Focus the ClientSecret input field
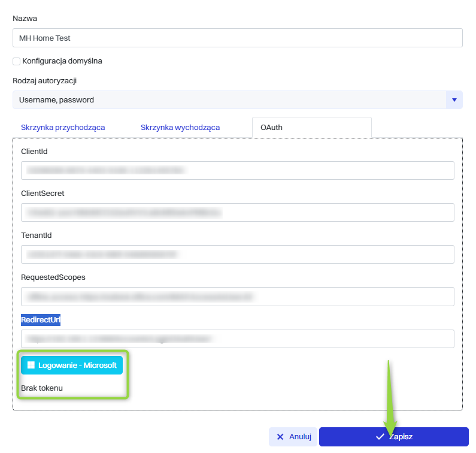The height and width of the screenshot is (453, 476). (237, 213)
